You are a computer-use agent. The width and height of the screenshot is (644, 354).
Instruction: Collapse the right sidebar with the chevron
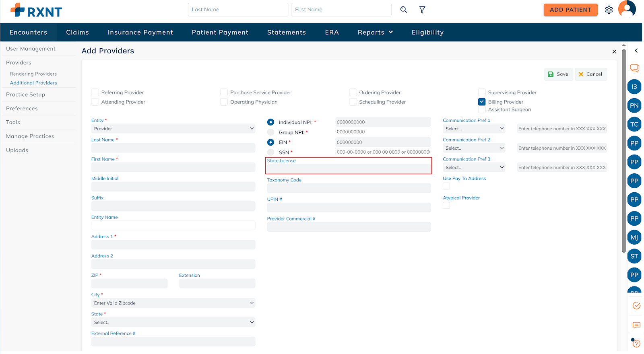click(x=636, y=51)
